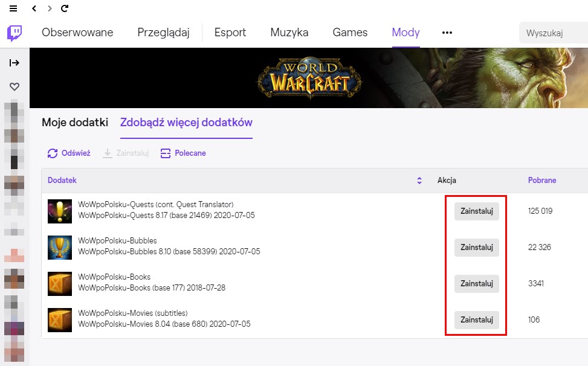Click the greyed toolbar Zainstaluj button
Screen dimensions: 588x366
(126, 153)
